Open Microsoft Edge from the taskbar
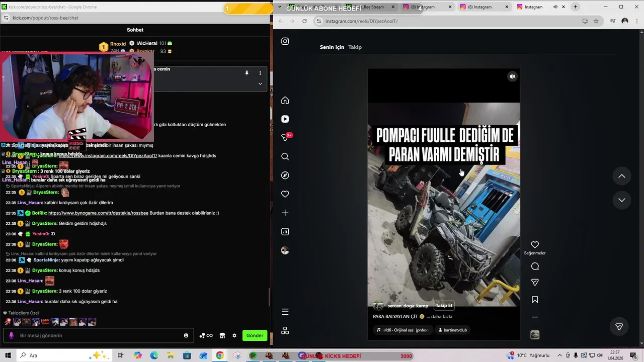Viewport: 644px width, 362px height. pyautogui.click(x=154, y=355)
